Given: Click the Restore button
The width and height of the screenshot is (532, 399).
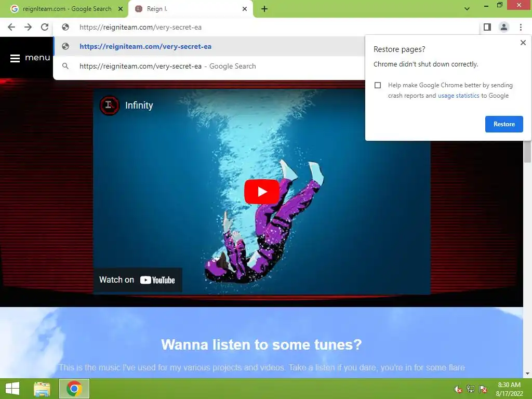Looking at the screenshot, I should point(504,124).
